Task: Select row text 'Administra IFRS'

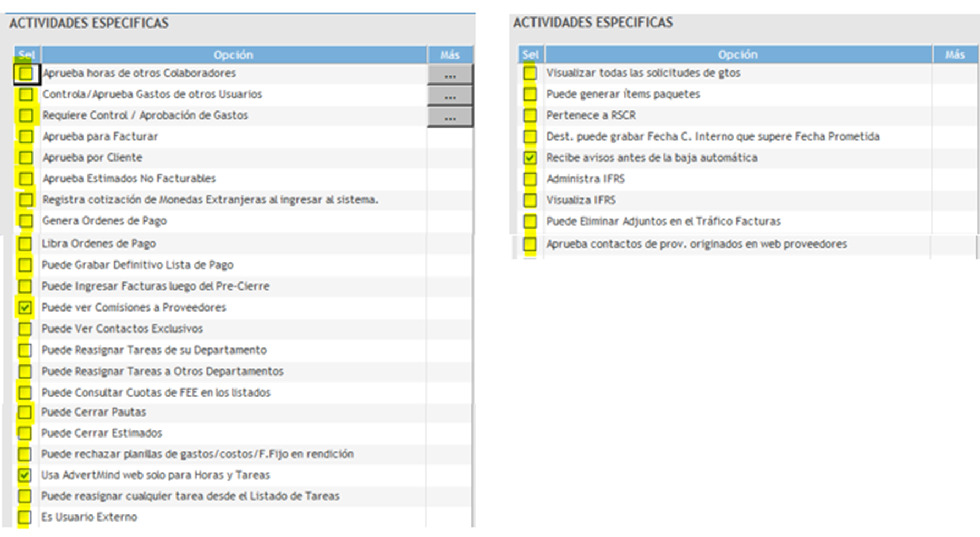Action: (x=585, y=179)
